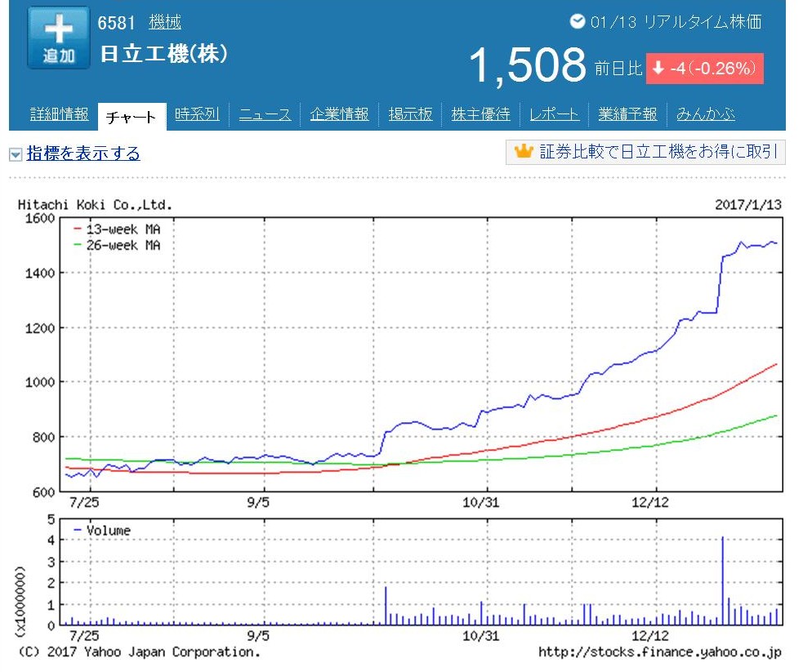The height and width of the screenshot is (672, 803).
Task: Click the Volume legend entry
Action: point(102,530)
